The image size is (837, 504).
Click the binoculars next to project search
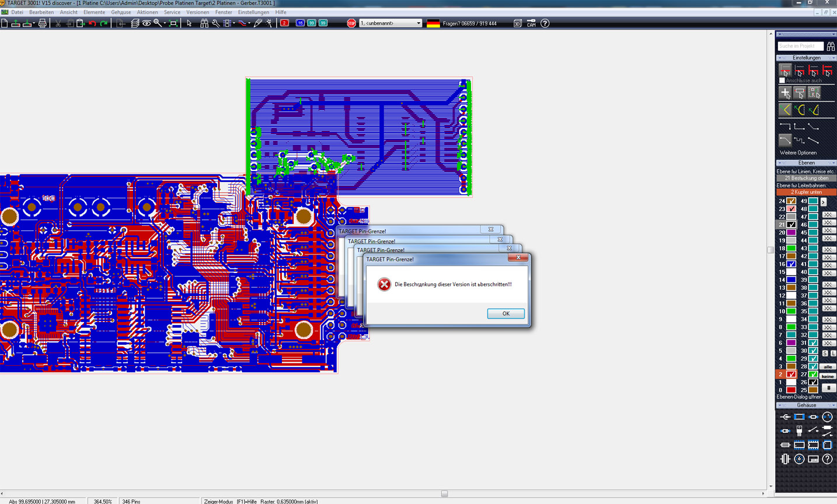[830, 46]
